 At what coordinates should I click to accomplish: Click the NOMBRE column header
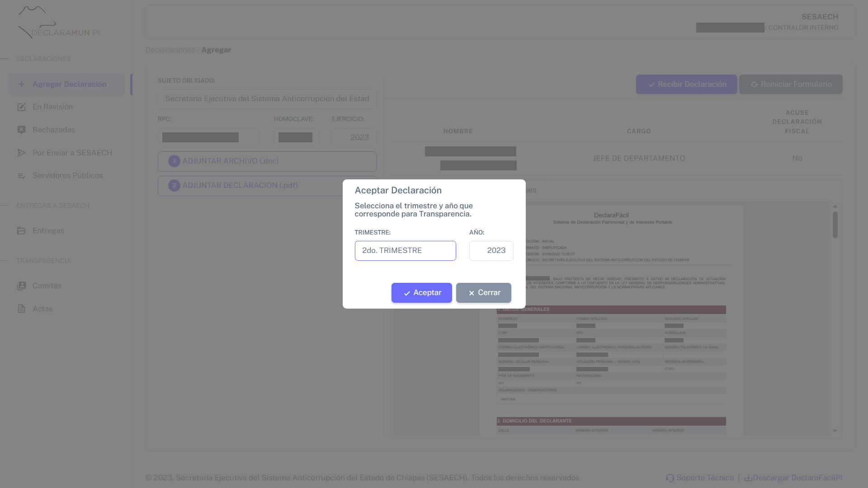pyautogui.click(x=458, y=131)
